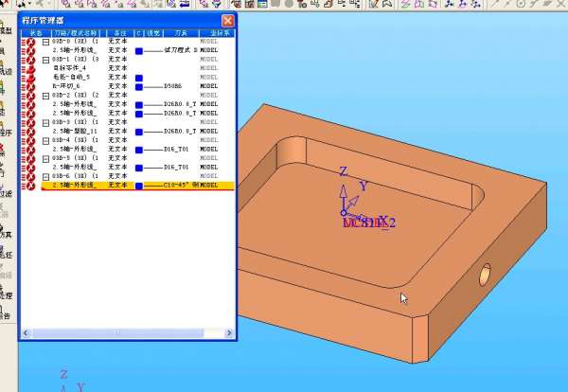Collapse the 03D-5 (3X) folder node
568x392 pixels.
coord(45,159)
